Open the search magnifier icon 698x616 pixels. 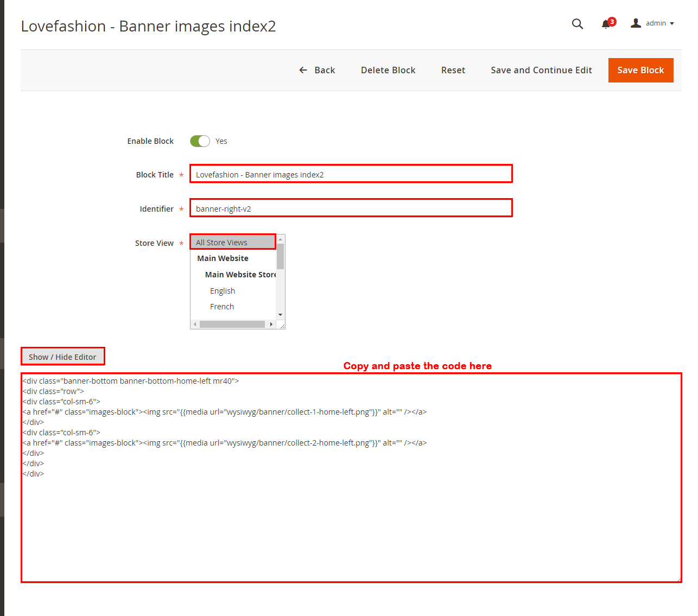pyautogui.click(x=578, y=24)
